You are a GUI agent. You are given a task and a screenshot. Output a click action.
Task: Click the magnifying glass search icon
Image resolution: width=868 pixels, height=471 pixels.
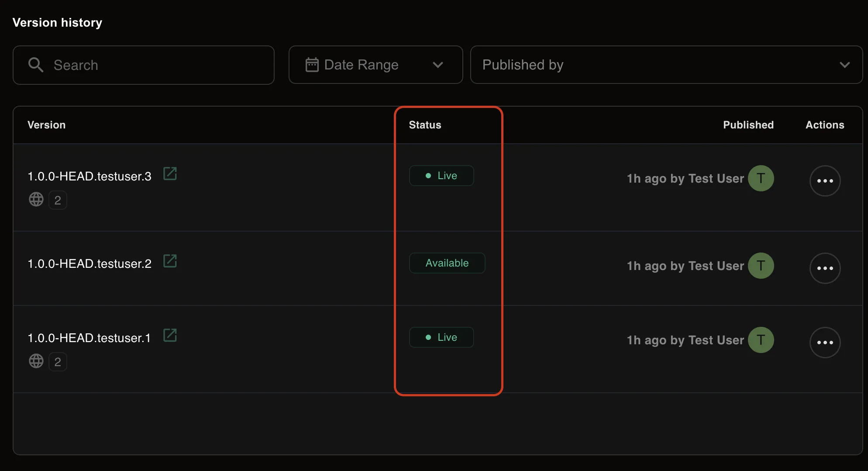coord(36,65)
